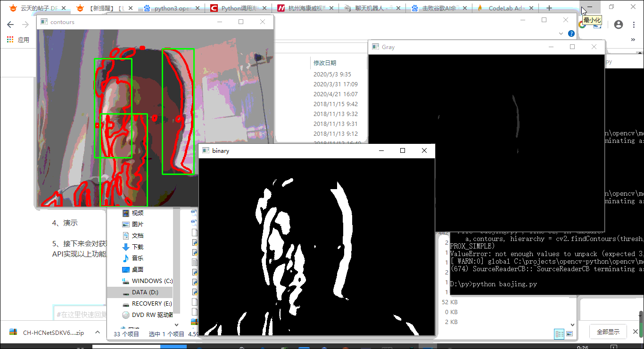Screen dimensions: 644x349
Task: Go back with the browser back arrow
Action: tap(10, 25)
